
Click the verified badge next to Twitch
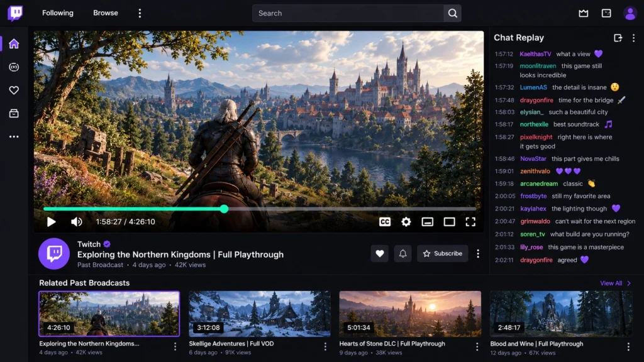point(107,244)
